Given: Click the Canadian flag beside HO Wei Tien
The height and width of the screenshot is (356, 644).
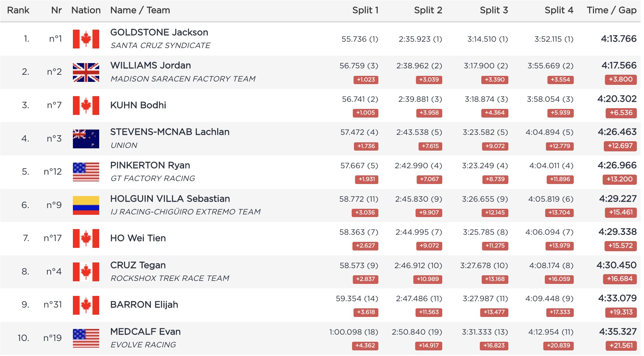Looking at the screenshot, I should point(86,238).
